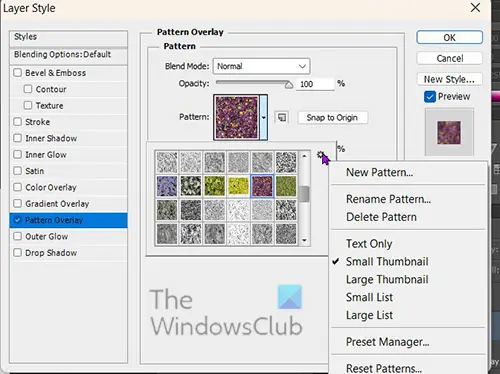Click pattern list scroll down arrow
500x374 pixels.
(304, 240)
